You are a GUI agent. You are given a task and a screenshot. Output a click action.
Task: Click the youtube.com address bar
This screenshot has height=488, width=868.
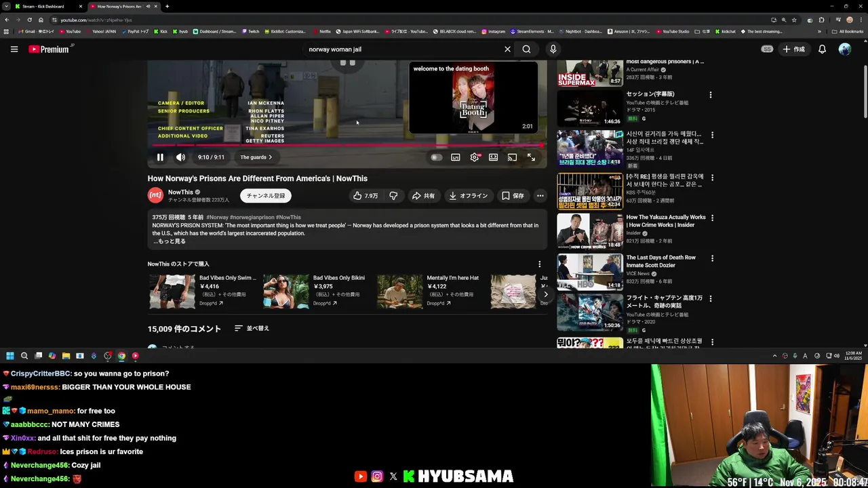click(x=407, y=20)
